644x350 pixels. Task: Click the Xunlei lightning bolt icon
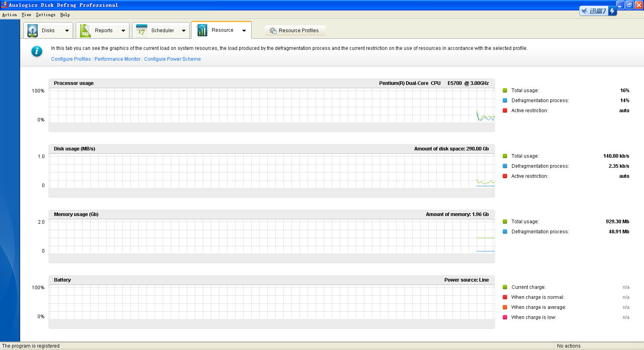click(612, 11)
